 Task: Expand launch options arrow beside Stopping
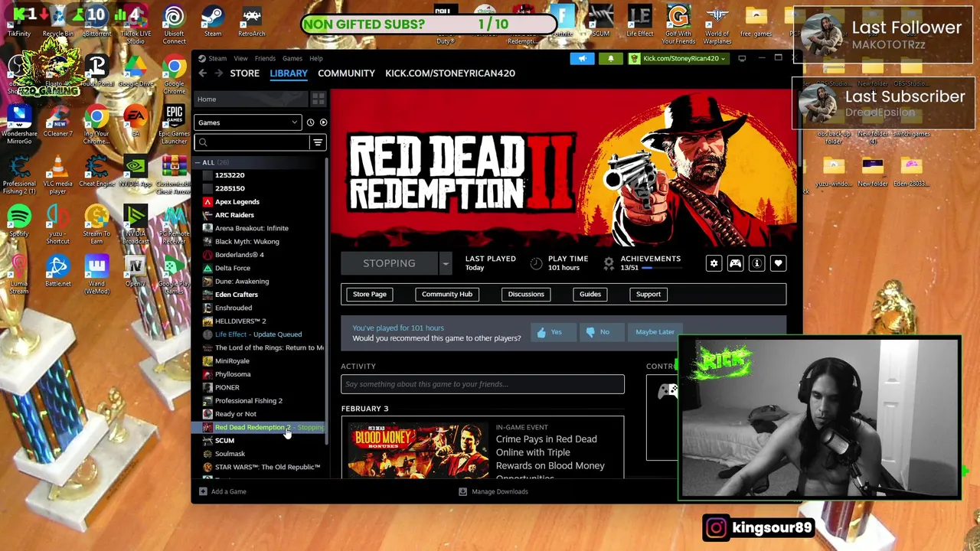pos(445,264)
